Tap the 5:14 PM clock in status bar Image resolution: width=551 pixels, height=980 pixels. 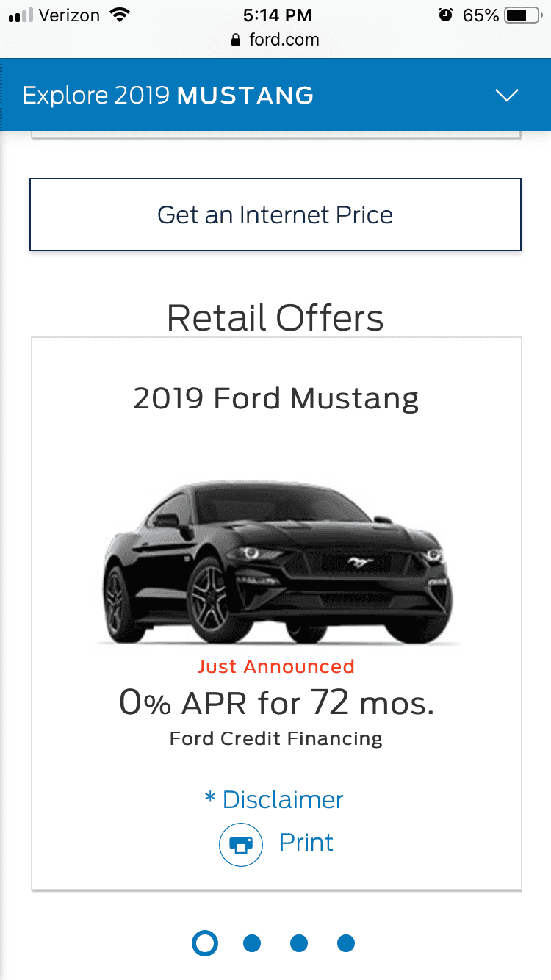277,15
